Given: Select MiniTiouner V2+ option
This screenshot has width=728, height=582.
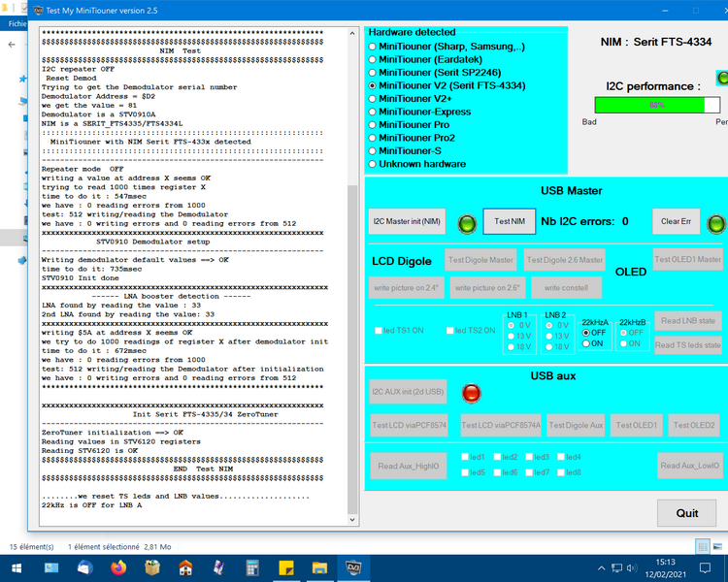Looking at the screenshot, I should pos(372,98).
